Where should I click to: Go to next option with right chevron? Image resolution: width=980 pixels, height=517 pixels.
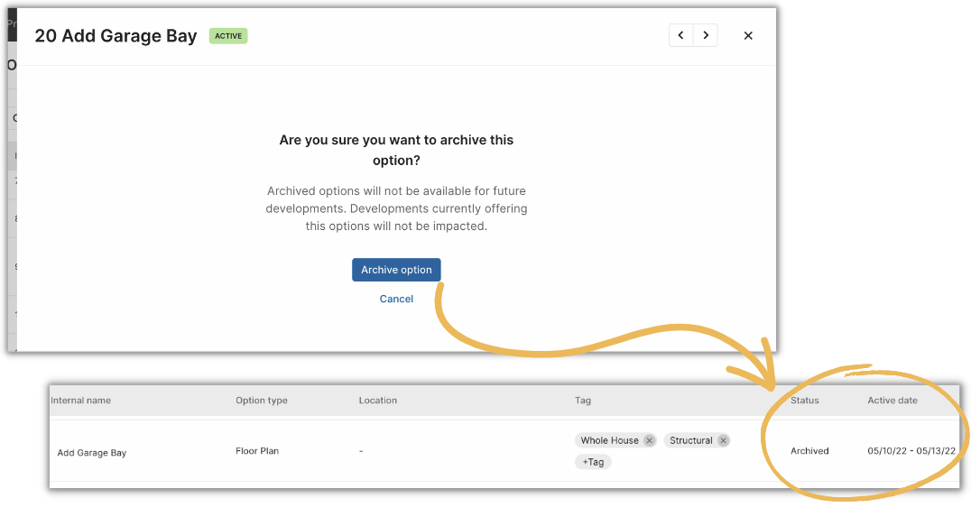click(x=706, y=35)
